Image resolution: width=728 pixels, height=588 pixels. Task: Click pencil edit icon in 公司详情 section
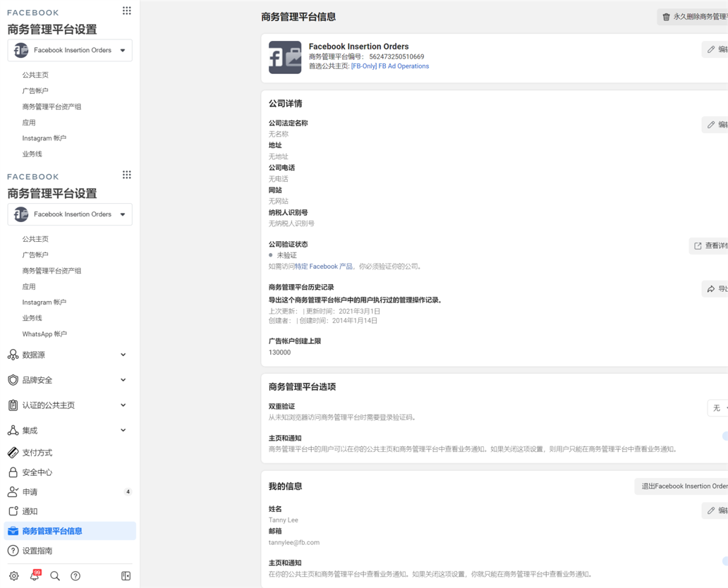[x=711, y=125]
